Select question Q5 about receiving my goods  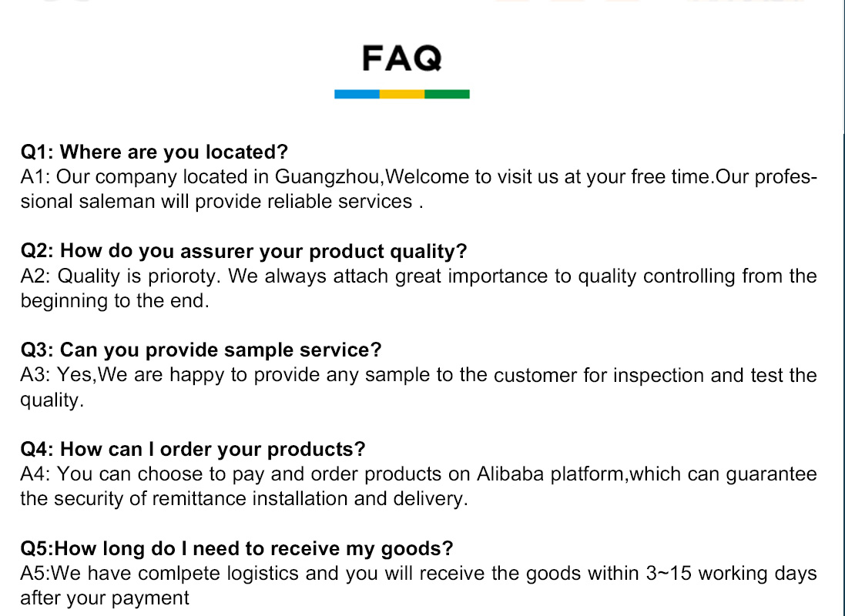coord(236,548)
